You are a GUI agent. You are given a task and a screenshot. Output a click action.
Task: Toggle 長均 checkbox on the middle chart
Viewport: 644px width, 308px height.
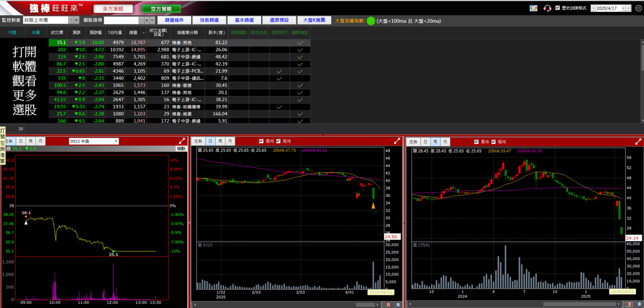tap(261, 141)
